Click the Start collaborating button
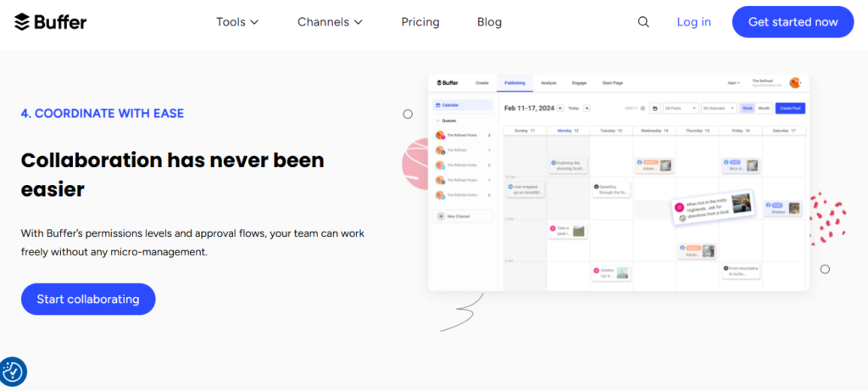 [88, 300]
